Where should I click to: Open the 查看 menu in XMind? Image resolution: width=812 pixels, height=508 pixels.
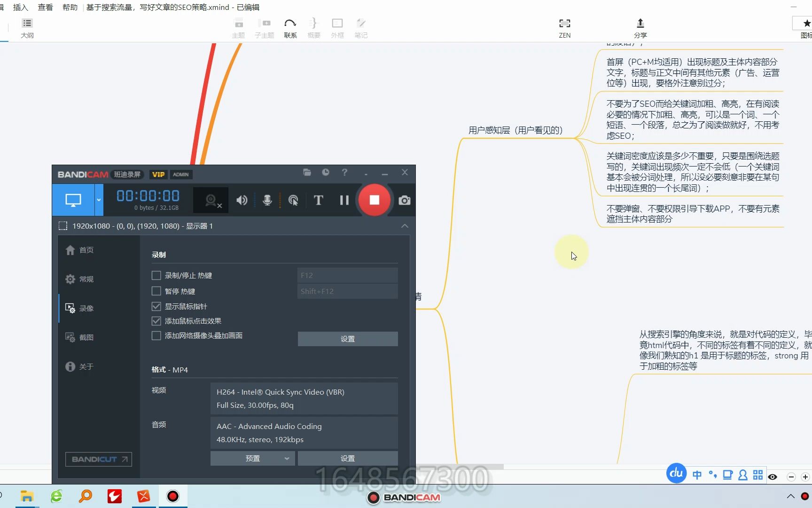click(46, 7)
